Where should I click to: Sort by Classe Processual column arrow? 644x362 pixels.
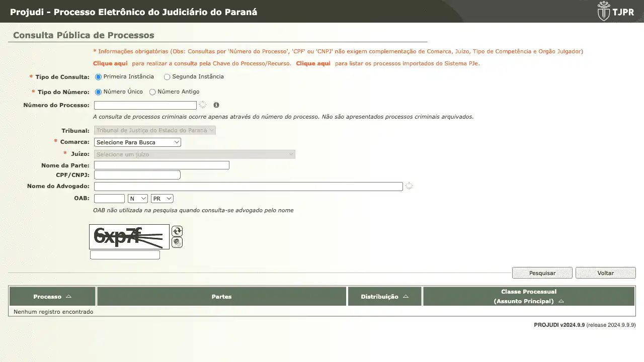(x=561, y=301)
